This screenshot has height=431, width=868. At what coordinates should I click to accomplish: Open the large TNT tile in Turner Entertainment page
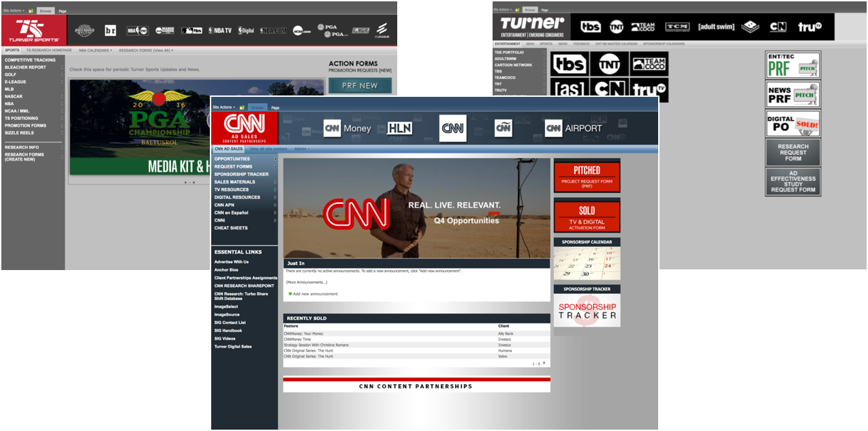pos(609,63)
